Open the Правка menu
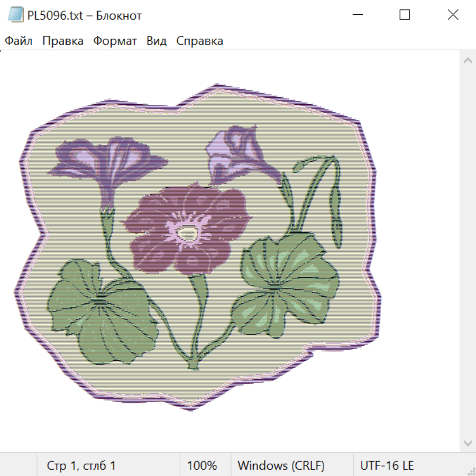 (62, 41)
